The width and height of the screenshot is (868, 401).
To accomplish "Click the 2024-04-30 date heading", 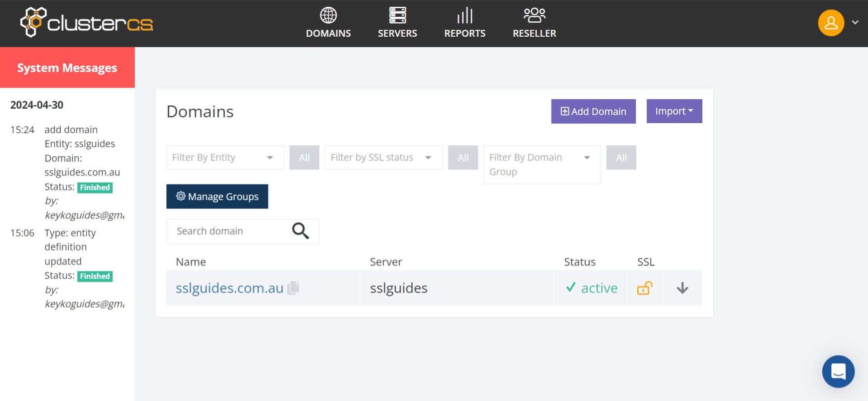I will (x=37, y=105).
